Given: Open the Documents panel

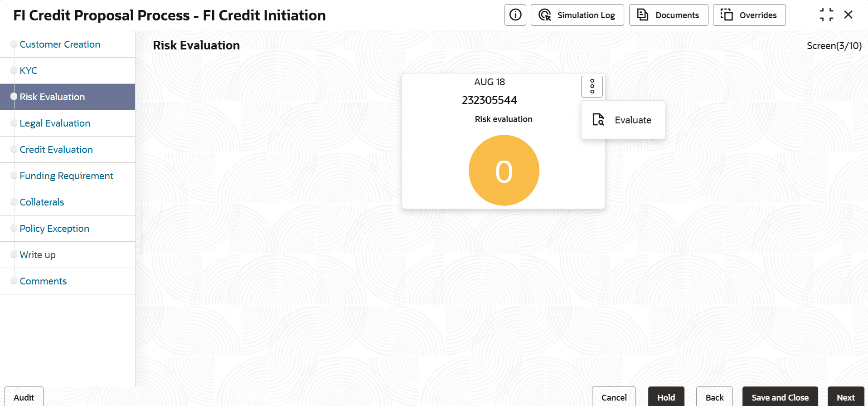Looking at the screenshot, I should point(668,15).
